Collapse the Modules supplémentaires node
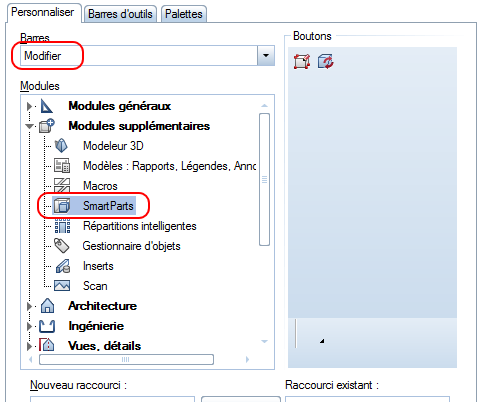The height and width of the screenshot is (402, 481). pyautogui.click(x=29, y=126)
